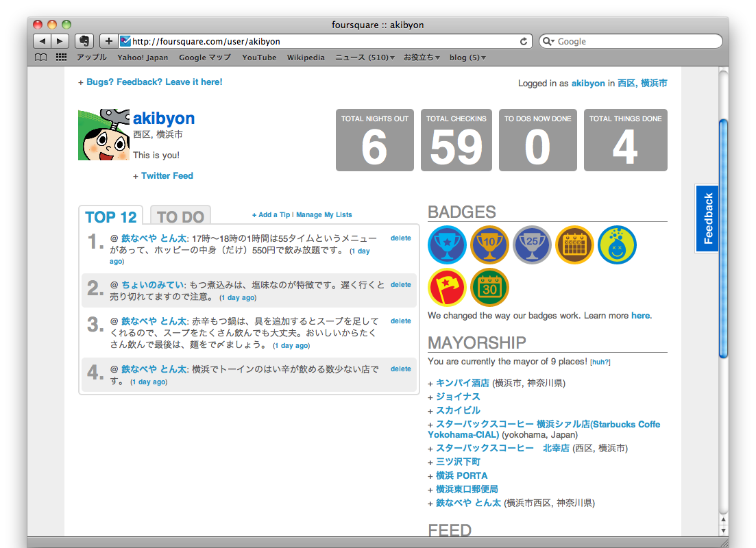Open Manage My Lists link
The image size is (756, 548).
click(x=324, y=215)
